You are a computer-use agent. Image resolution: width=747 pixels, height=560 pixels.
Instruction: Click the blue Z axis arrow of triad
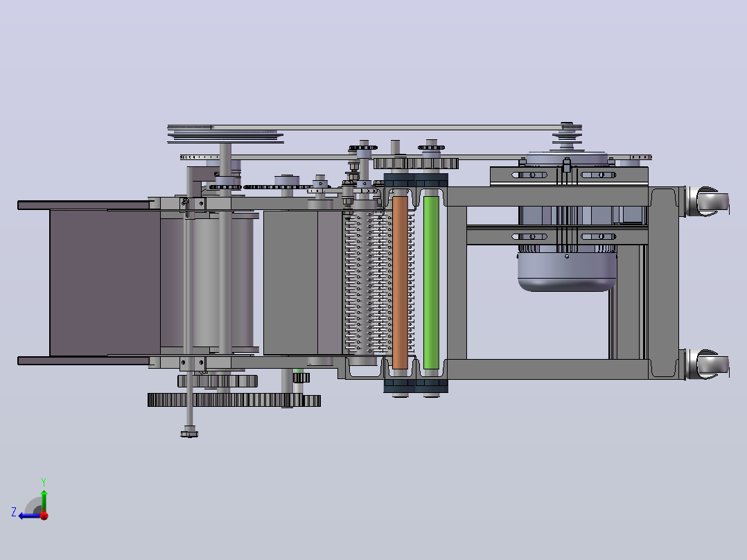coord(28,516)
